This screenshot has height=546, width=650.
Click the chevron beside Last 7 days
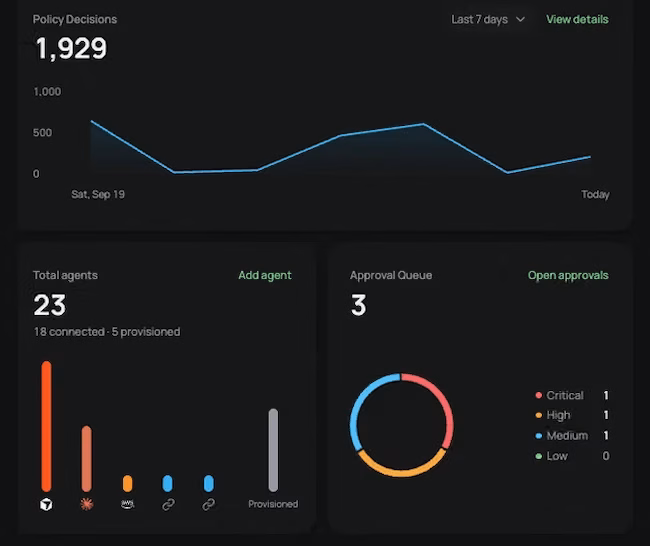(520, 19)
